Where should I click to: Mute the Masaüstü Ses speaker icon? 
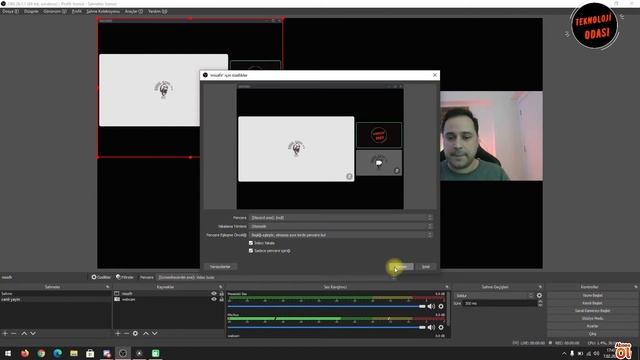point(431,306)
